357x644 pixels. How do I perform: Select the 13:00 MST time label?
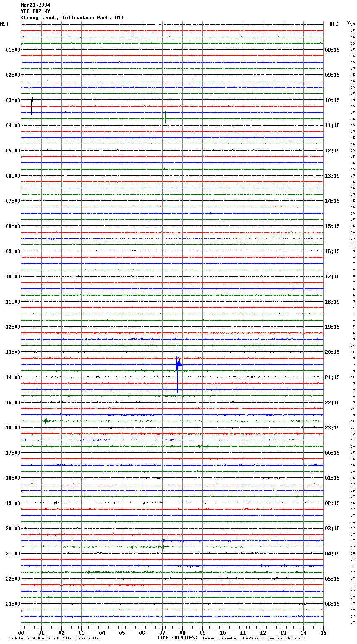pos(13,352)
